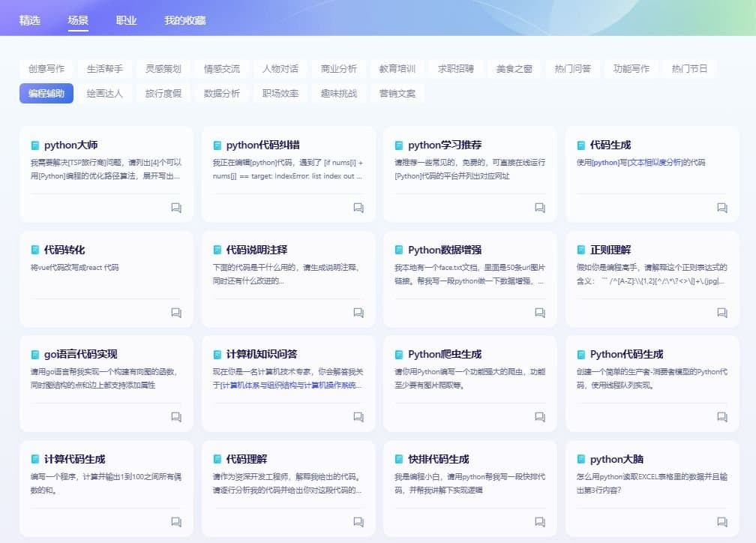Select the 旅行度假 category chip

[163, 94]
